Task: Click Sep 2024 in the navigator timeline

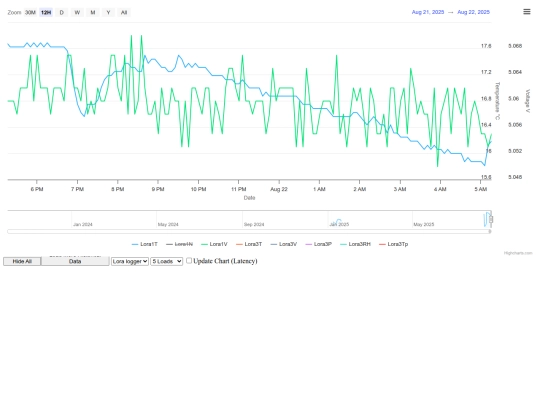Action: 254,225
